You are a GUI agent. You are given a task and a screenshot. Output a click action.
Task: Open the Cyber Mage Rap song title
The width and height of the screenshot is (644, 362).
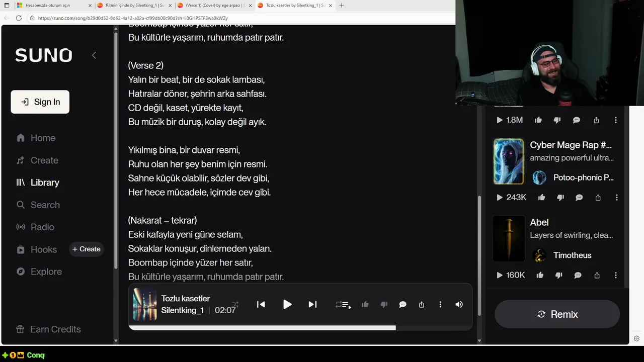pyautogui.click(x=571, y=145)
